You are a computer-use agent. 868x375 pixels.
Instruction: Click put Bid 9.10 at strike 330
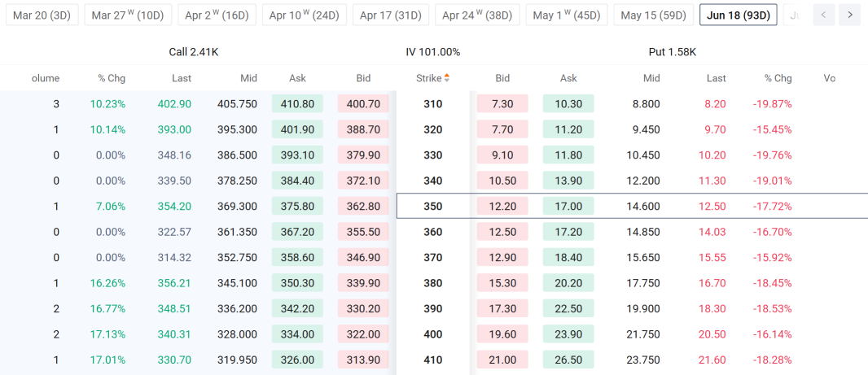point(502,155)
